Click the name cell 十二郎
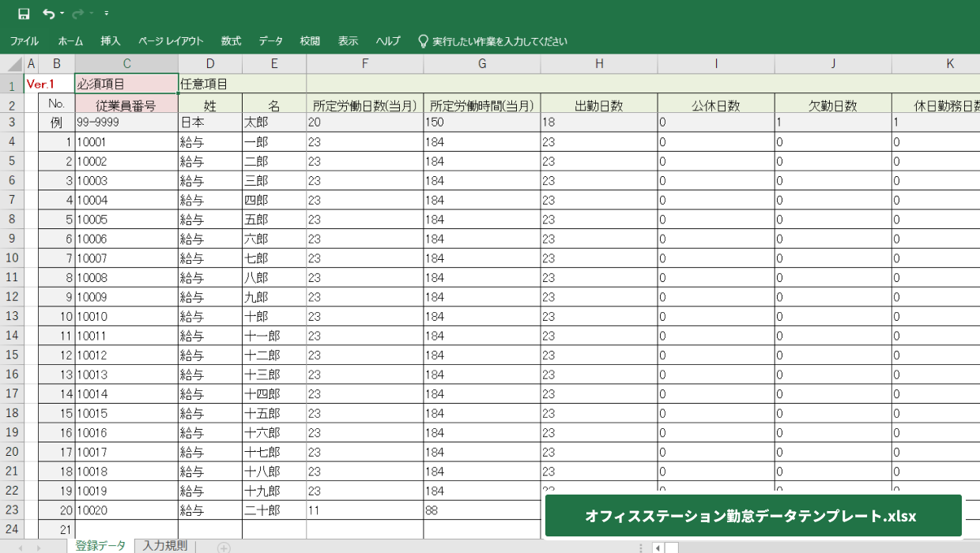Screen dimensions: 980x553 [274, 355]
